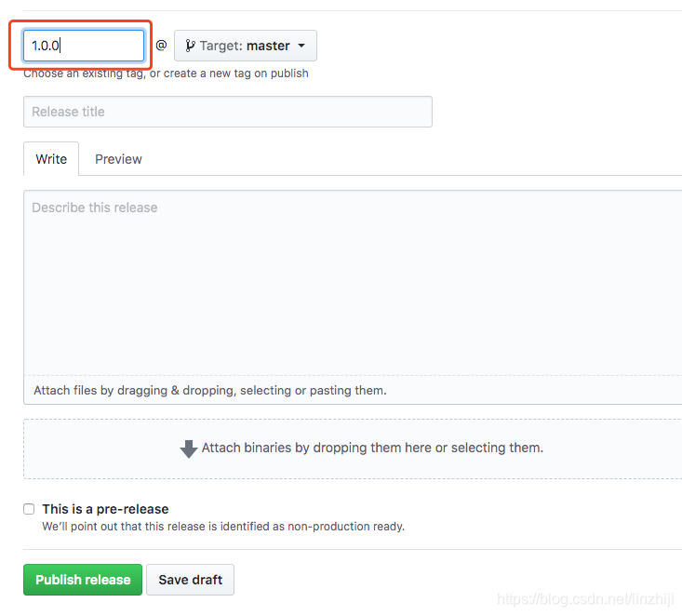Image resolution: width=682 pixels, height=616 pixels.
Task: Click the tag version input field
Action: pos(84,46)
